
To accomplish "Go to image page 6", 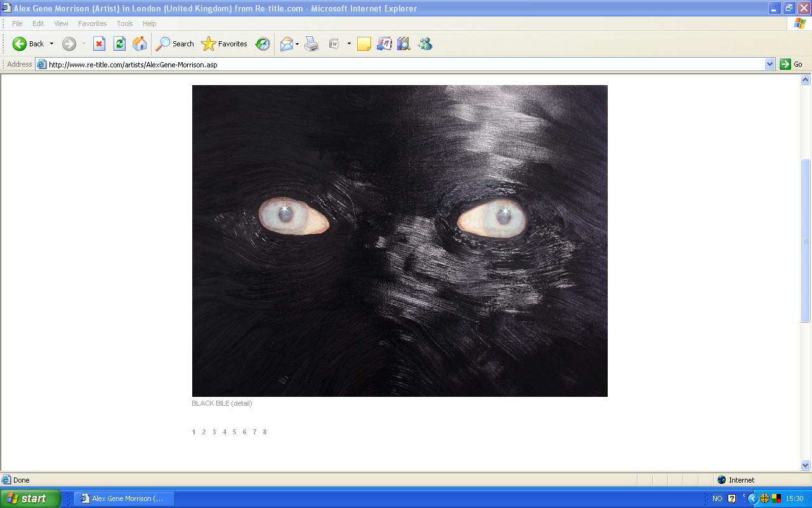I will [x=244, y=432].
